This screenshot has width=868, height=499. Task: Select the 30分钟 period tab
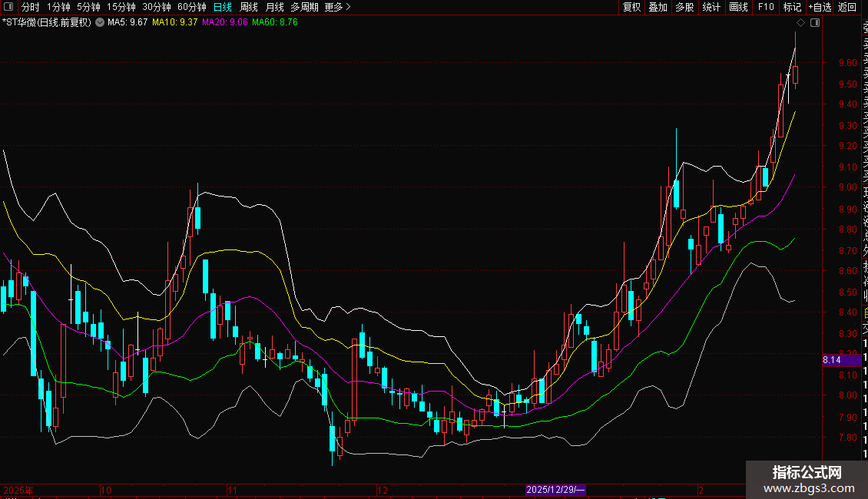[x=157, y=7]
